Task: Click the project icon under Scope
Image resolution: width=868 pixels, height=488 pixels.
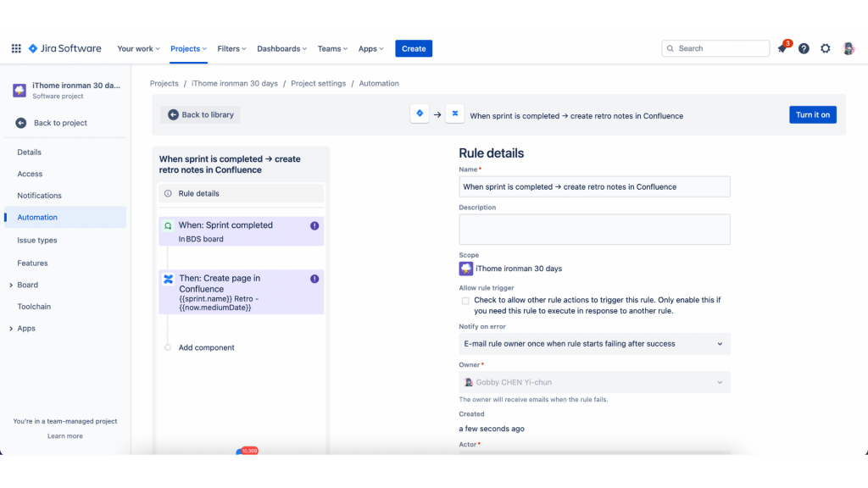Action: point(465,269)
